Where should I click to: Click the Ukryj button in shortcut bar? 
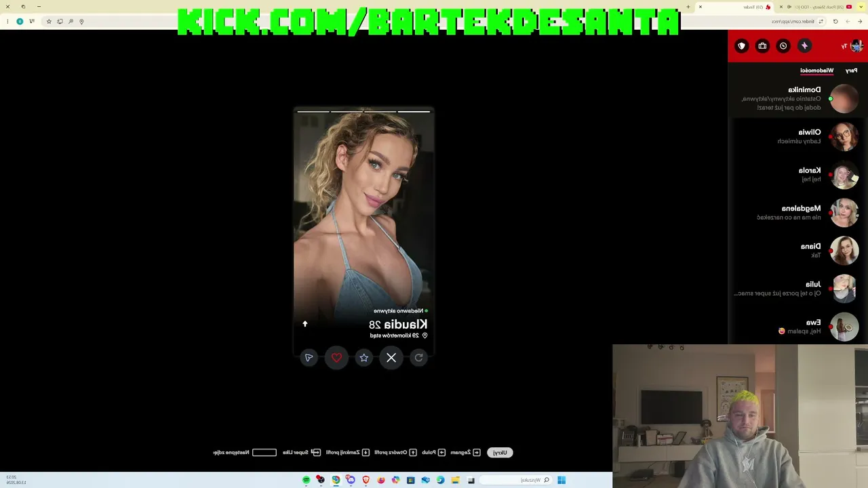coord(500,453)
